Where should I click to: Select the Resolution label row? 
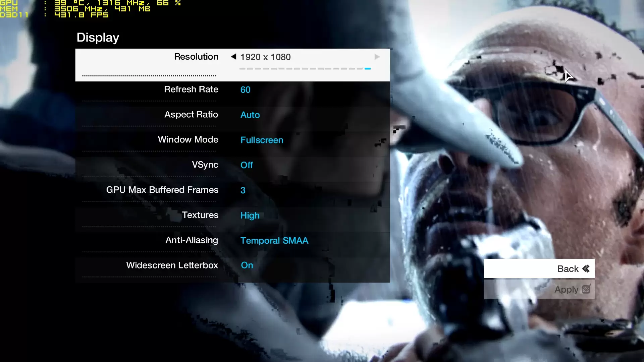pyautogui.click(x=232, y=65)
